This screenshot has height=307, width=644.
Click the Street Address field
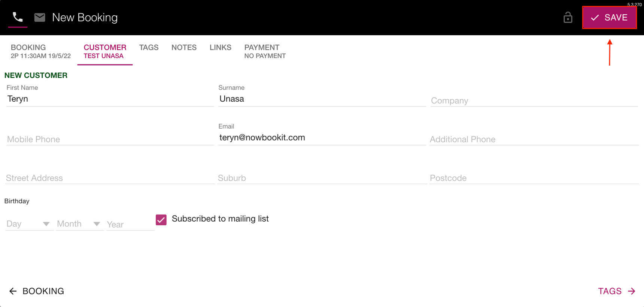click(110, 178)
